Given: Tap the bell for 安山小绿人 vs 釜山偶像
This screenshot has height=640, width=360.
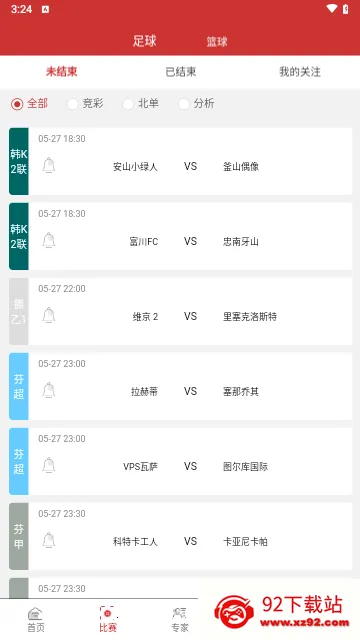Looking at the screenshot, I should pyautogui.click(x=49, y=166).
